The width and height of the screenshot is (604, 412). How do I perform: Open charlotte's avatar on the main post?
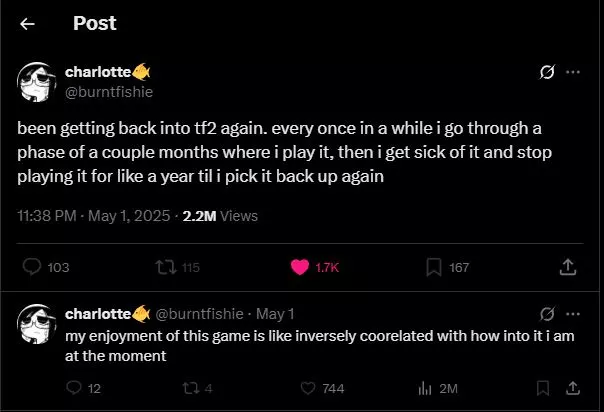(37, 81)
